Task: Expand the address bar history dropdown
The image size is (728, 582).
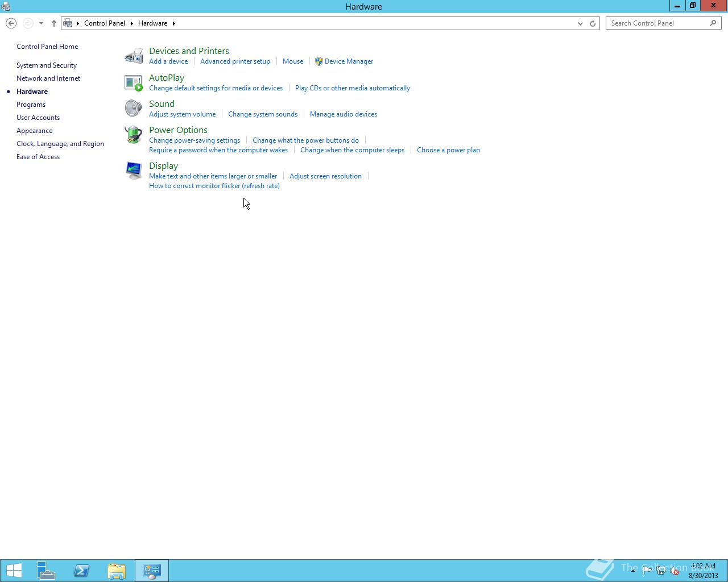Action: 580,23
